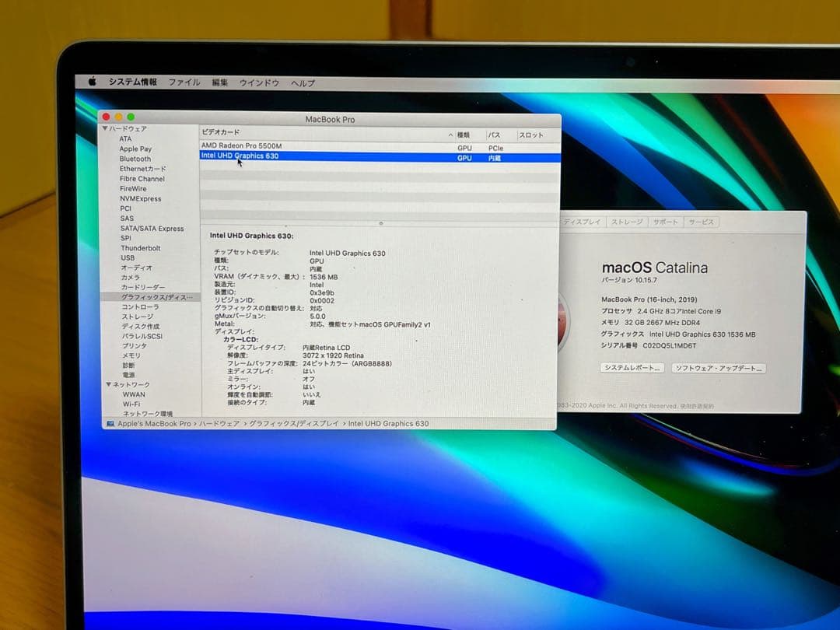Select Wi-Fi under ネットワーク

[131, 404]
